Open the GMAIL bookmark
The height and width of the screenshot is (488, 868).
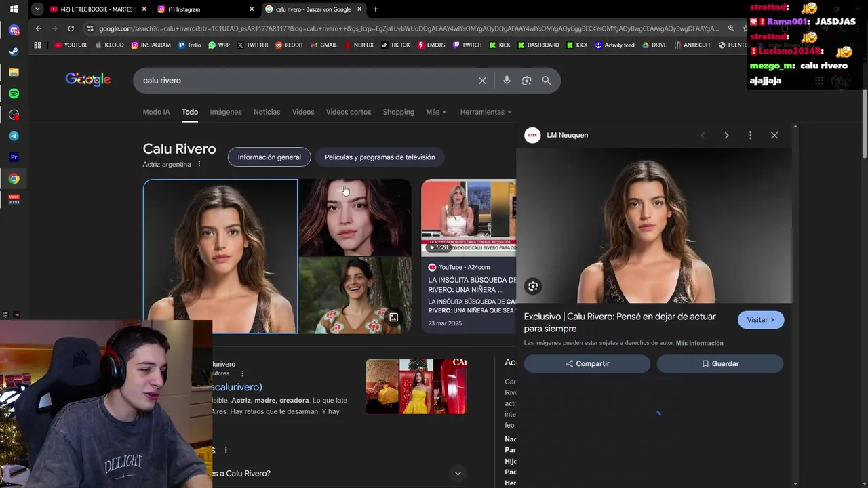pyautogui.click(x=323, y=45)
